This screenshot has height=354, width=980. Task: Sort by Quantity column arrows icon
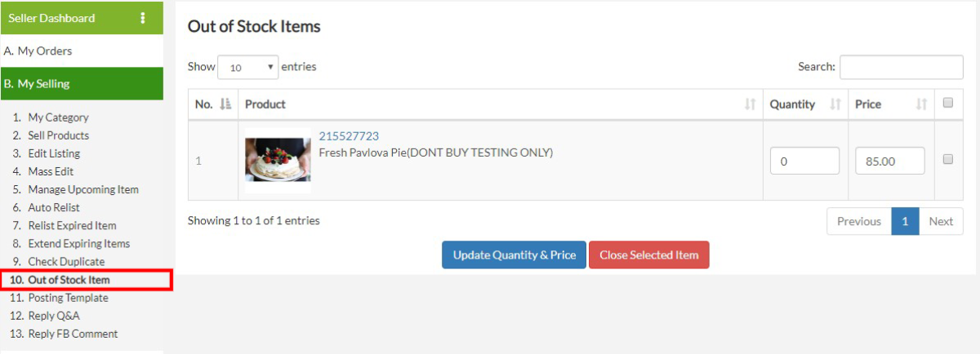click(x=835, y=104)
